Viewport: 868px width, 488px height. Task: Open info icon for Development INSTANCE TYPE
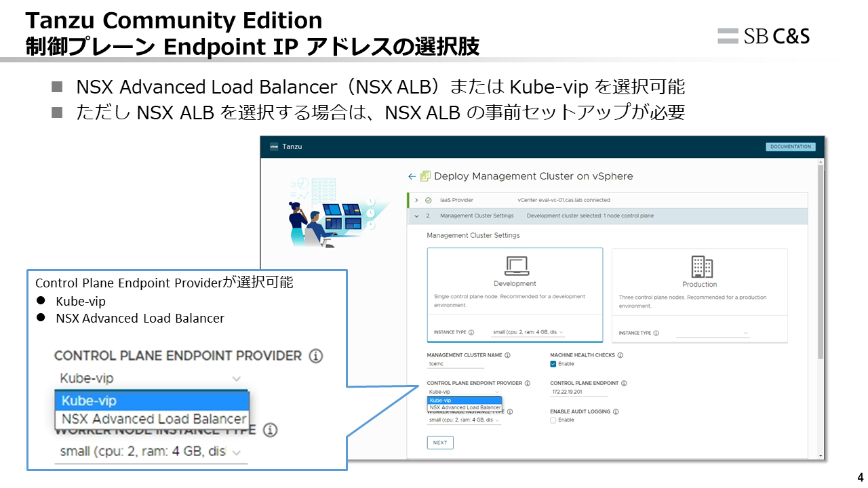(471, 333)
